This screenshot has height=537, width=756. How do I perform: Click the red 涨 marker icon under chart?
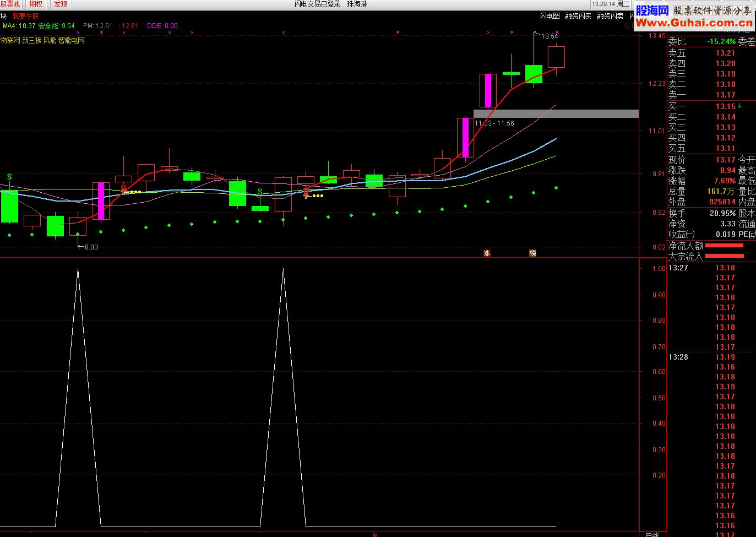pyautogui.click(x=487, y=253)
